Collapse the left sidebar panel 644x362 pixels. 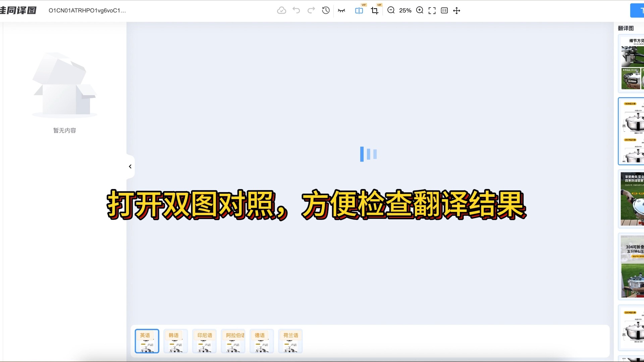pyautogui.click(x=130, y=166)
